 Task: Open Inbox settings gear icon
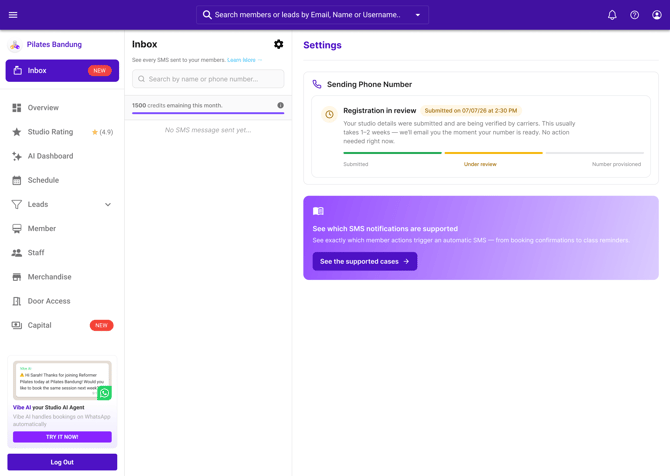(x=279, y=44)
